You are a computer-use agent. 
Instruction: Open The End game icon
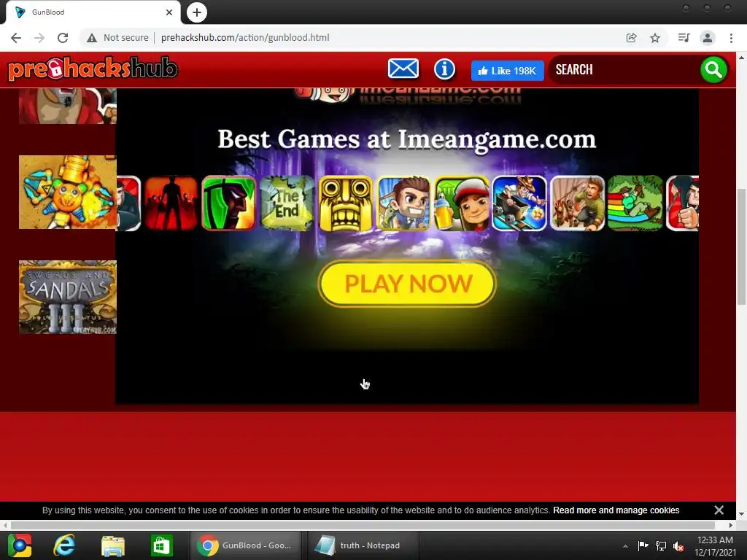[x=287, y=203]
